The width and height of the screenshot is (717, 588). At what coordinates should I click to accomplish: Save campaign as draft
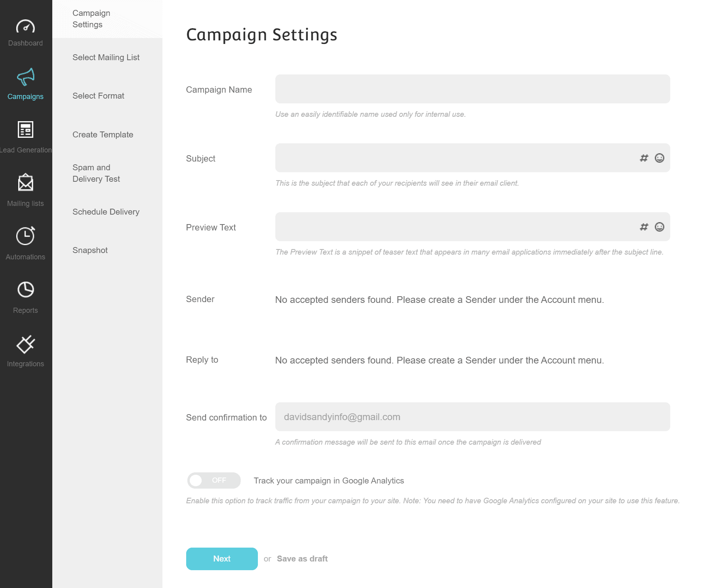302,559
